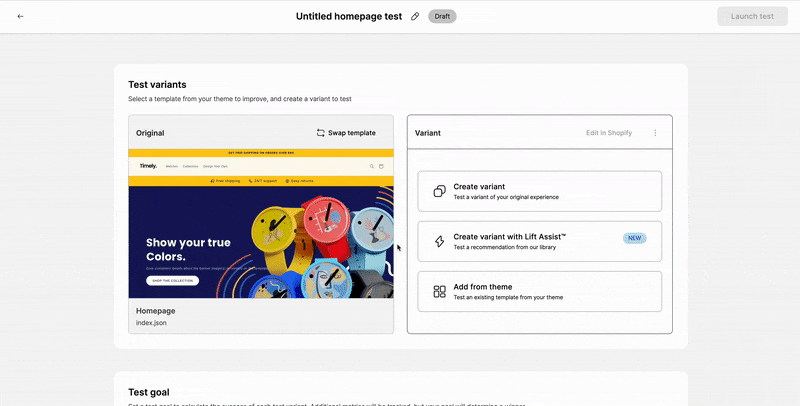Click the Watches menu item in preview
Image resolution: width=800 pixels, height=406 pixels.
point(171,166)
